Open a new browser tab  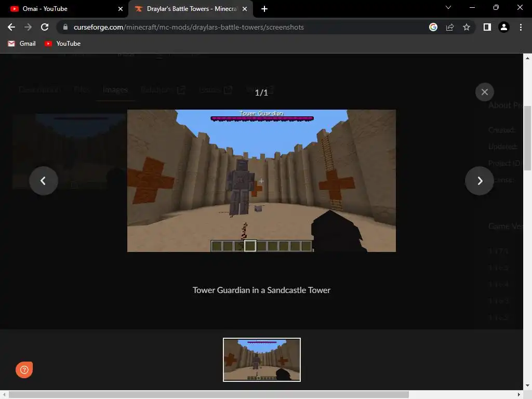(x=264, y=9)
